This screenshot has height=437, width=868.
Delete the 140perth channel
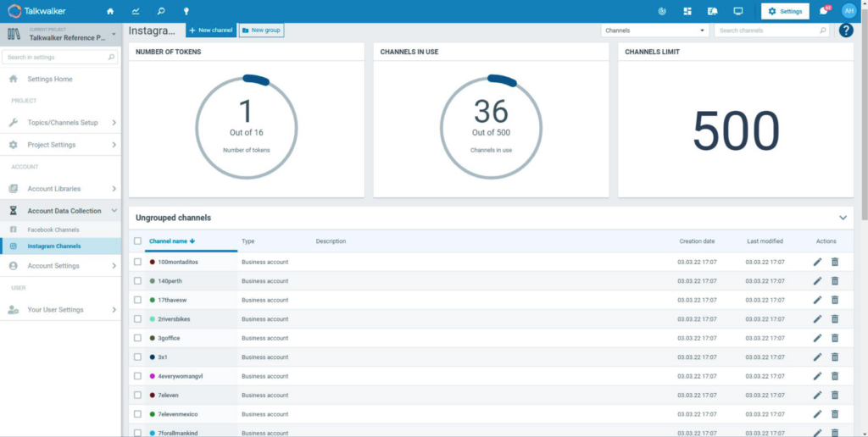coord(835,281)
